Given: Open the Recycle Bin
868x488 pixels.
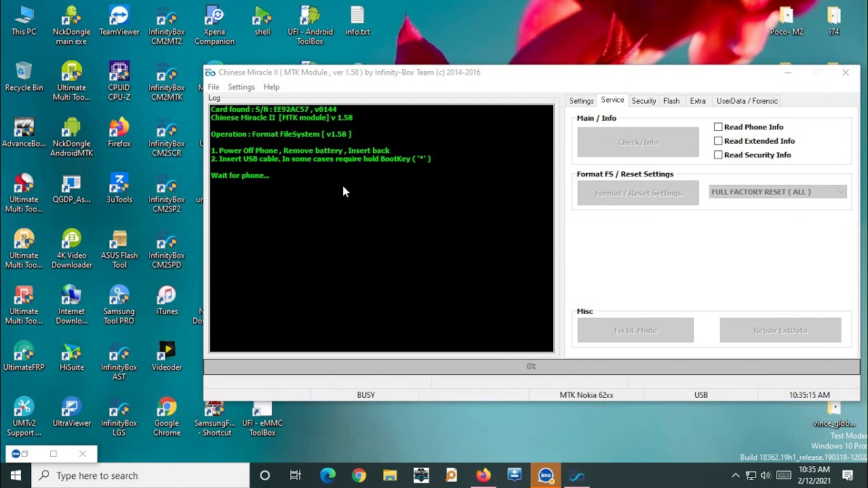Looking at the screenshot, I should 24,77.
